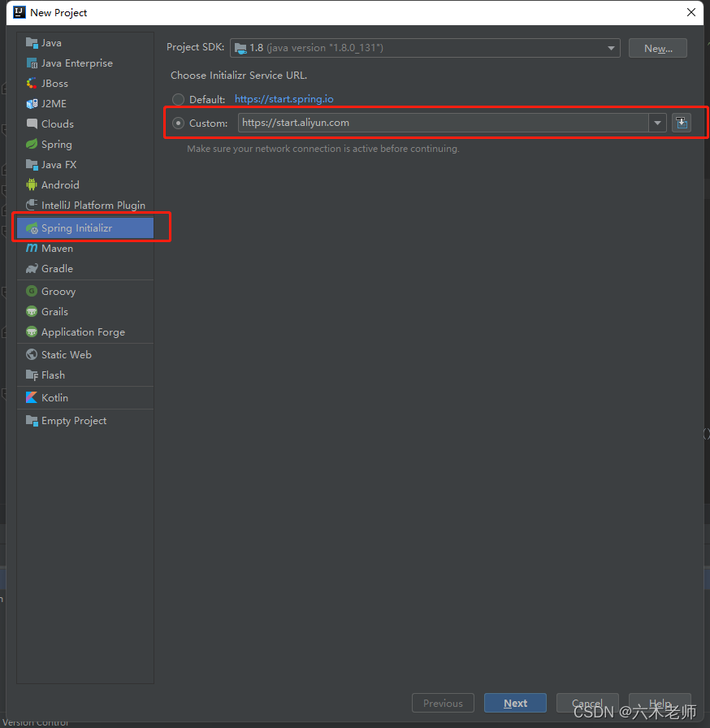
Task: Click the Flash folder icon
Action: coord(32,375)
